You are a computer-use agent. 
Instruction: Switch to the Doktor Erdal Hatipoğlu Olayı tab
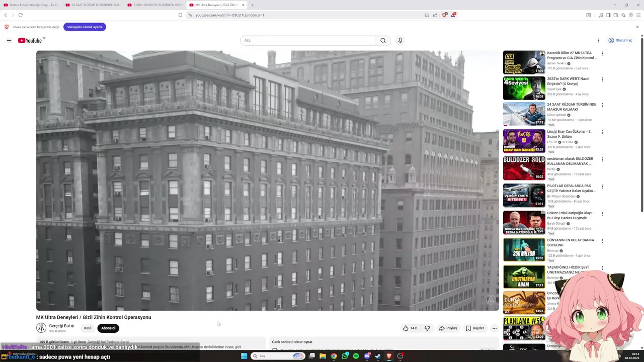(31, 5)
